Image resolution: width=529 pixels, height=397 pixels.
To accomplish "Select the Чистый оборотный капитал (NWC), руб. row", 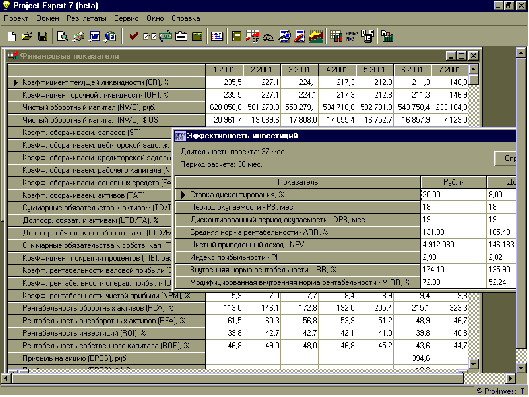I will click(x=106, y=107).
